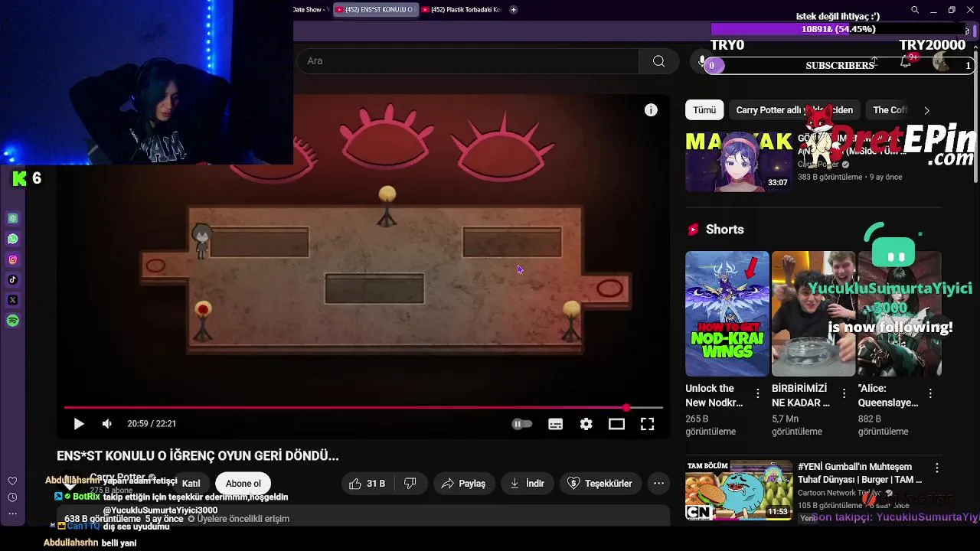Toggle the autoplay switch in player

(x=521, y=424)
